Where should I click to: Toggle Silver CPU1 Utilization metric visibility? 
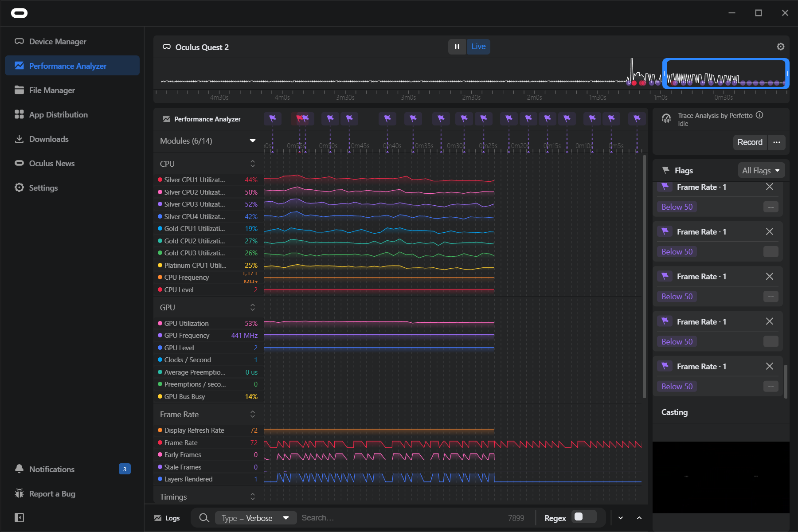pyautogui.click(x=160, y=180)
